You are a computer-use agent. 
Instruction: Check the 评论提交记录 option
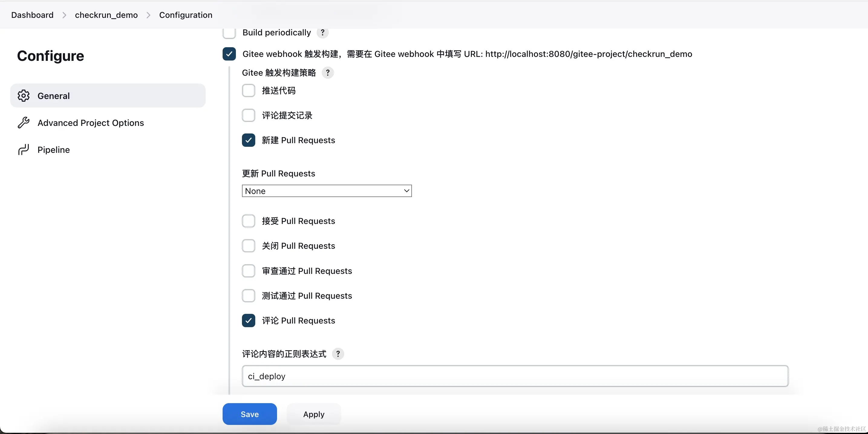click(x=249, y=115)
